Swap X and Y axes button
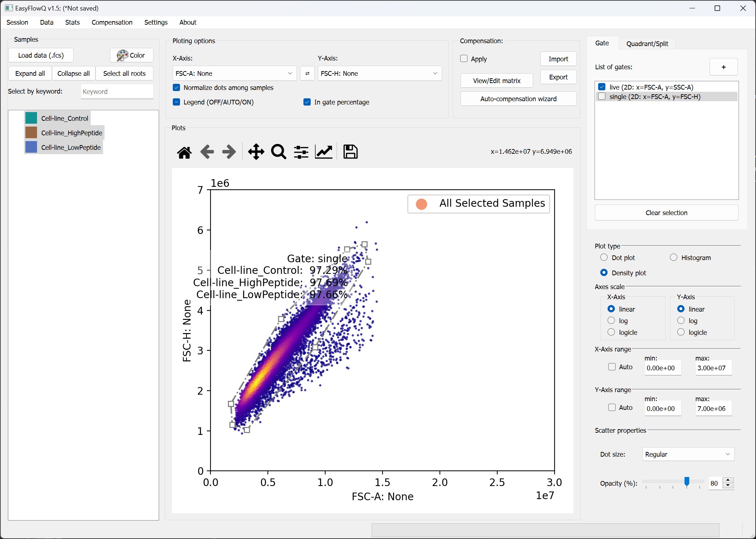This screenshot has height=539, width=756. pyautogui.click(x=307, y=74)
